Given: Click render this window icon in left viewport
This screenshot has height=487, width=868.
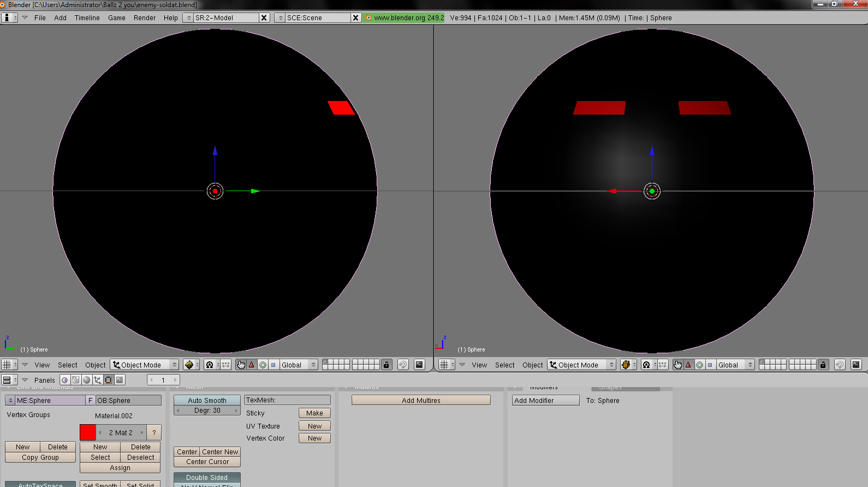Looking at the screenshot, I should (x=419, y=365).
